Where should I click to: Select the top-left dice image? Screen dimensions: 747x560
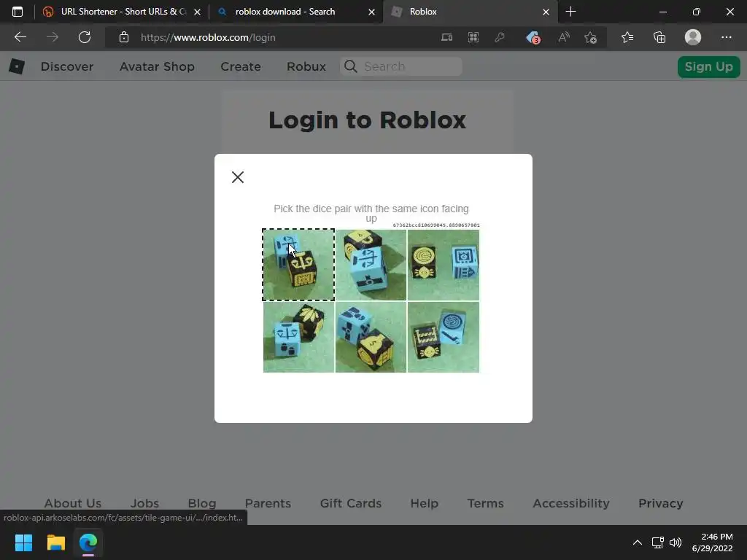298,265
